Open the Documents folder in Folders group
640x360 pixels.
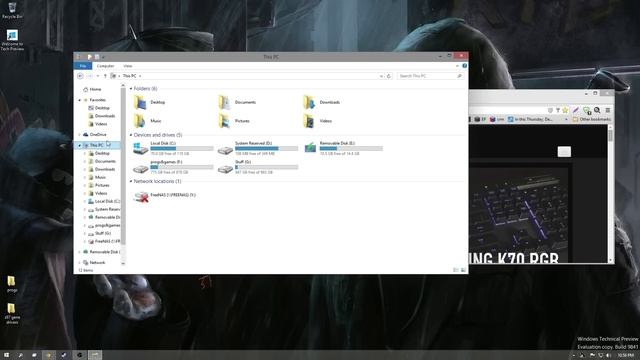tap(238, 102)
